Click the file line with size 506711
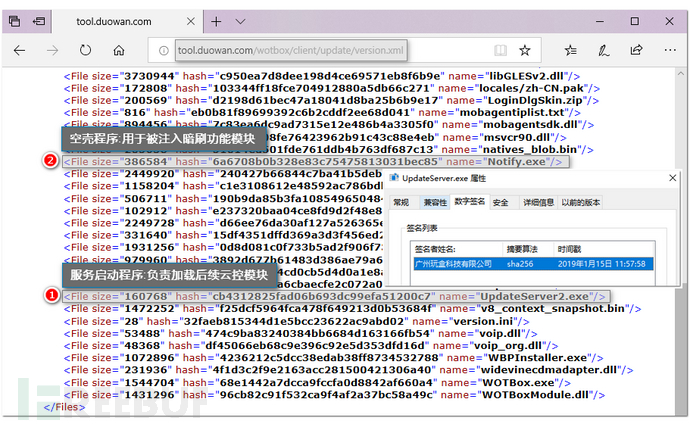The width and height of the screenshot is (690, 427). [x=223, y=199]
